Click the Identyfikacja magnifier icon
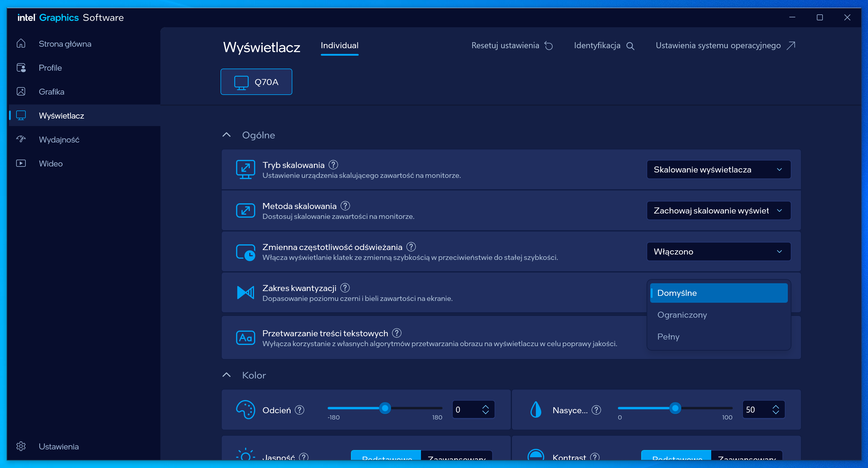 coord(630,46)
